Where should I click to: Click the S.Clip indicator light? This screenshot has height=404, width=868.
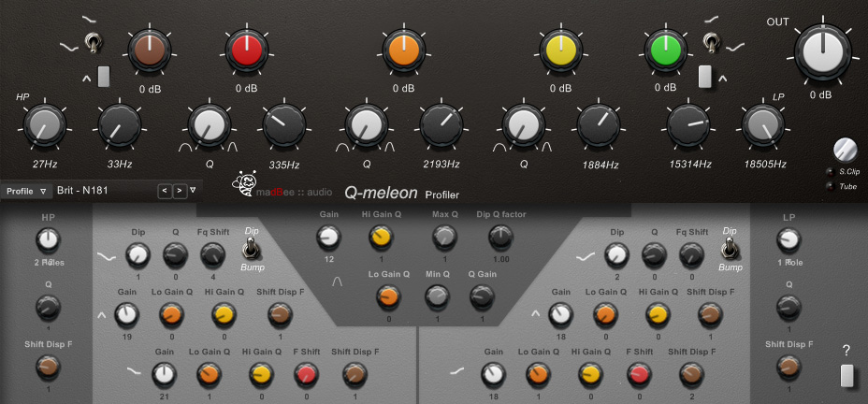coord(830,172)
